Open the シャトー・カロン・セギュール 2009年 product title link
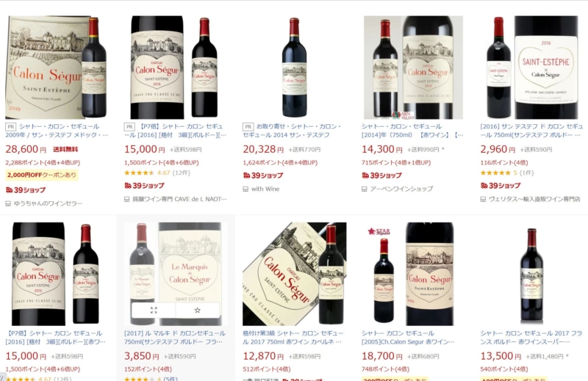The width and height of the screenshot is (588, 381). click(x=57, y=131)
